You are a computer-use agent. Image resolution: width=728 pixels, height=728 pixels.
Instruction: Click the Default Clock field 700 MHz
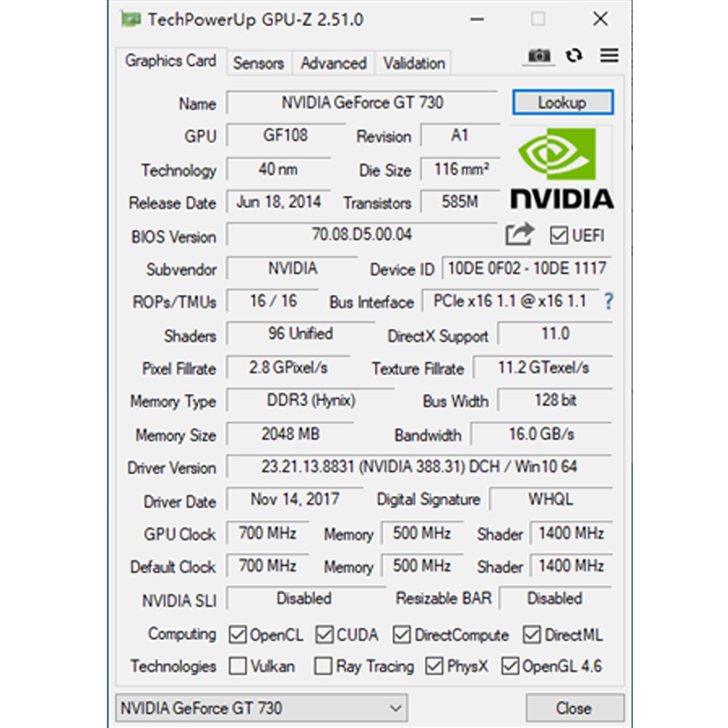tap(268, 566)
